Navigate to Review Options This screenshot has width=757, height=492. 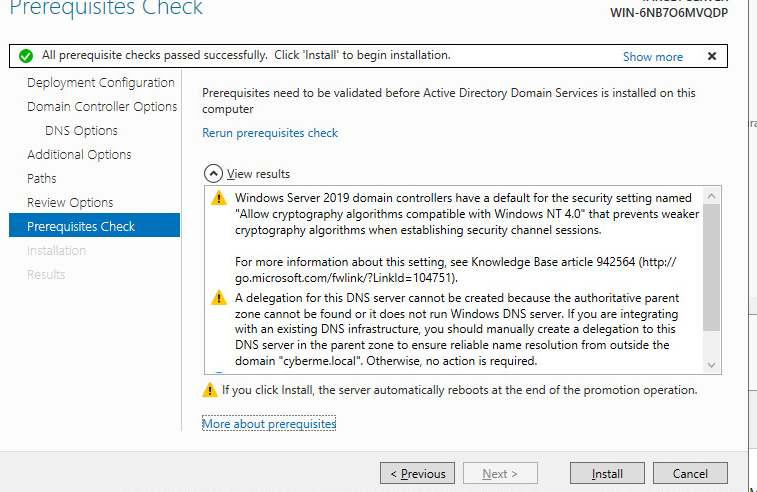[x=70, y=203]
